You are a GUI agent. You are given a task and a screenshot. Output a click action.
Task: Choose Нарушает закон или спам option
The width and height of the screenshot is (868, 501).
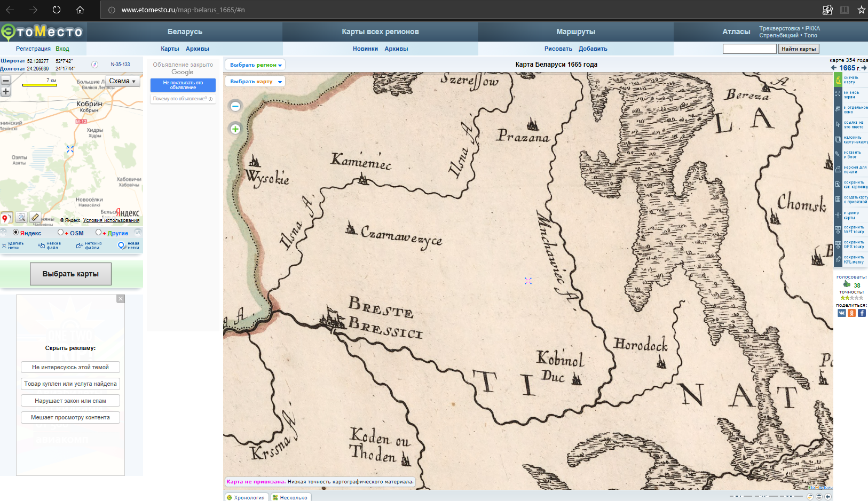(x=70, y=401)
